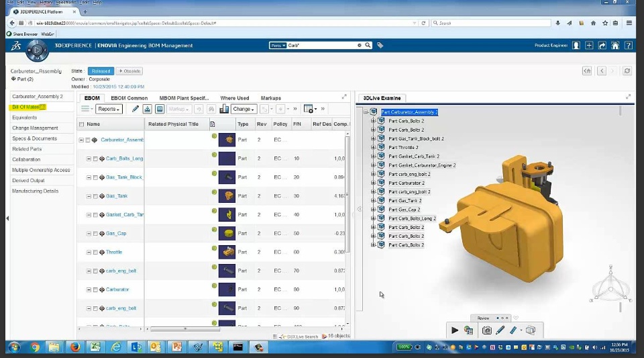Play the 3D review animation
The width and height of the screenshot is (644, 358).
(454, 330)
